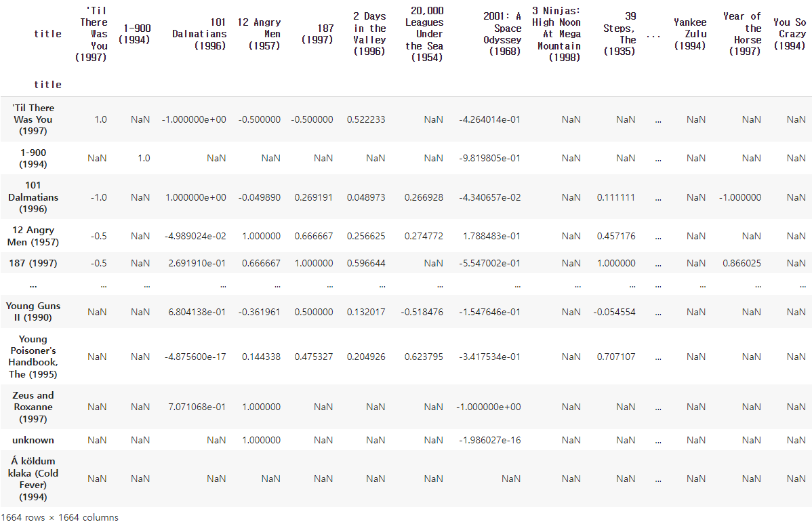The width and height of the screenshot is (812, 522).
Task: Click the 'Zeus and Roxanne (1997)' row label
Action: click(33, 407)
